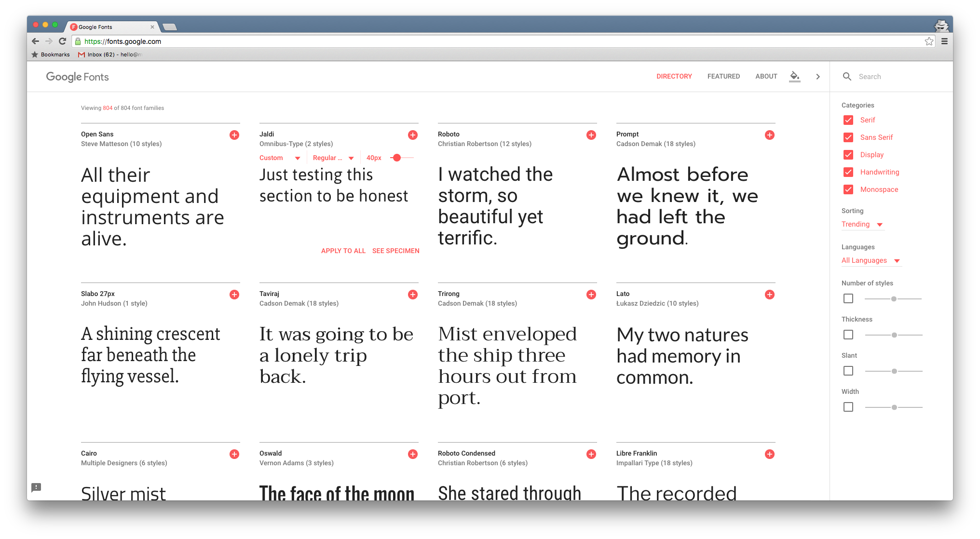
Task: Open the background color fill icon
Action: (795, 76)
